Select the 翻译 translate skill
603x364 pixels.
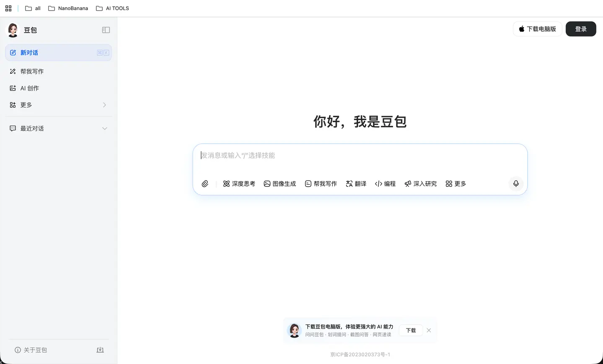tap(356, 184)
